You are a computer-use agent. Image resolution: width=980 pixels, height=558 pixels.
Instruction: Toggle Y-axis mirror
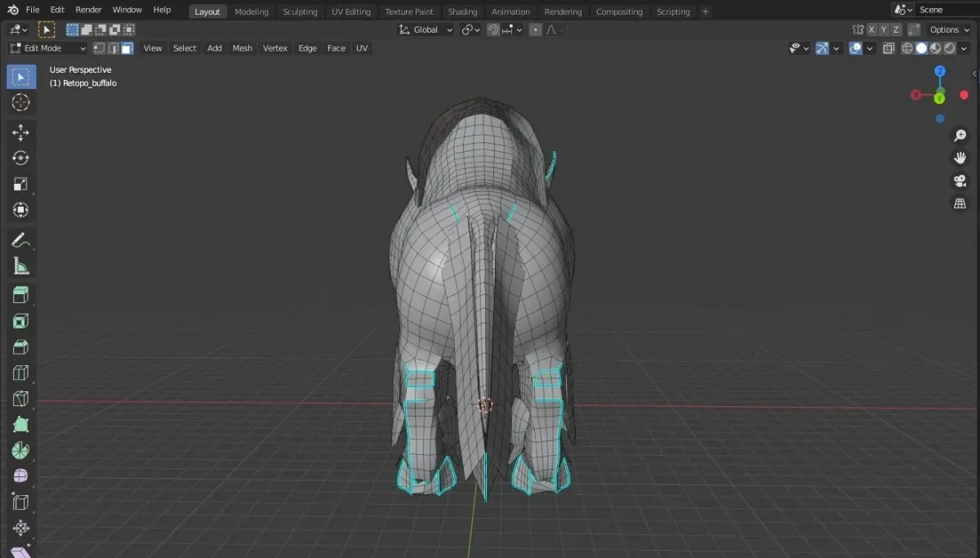(884, 29)
